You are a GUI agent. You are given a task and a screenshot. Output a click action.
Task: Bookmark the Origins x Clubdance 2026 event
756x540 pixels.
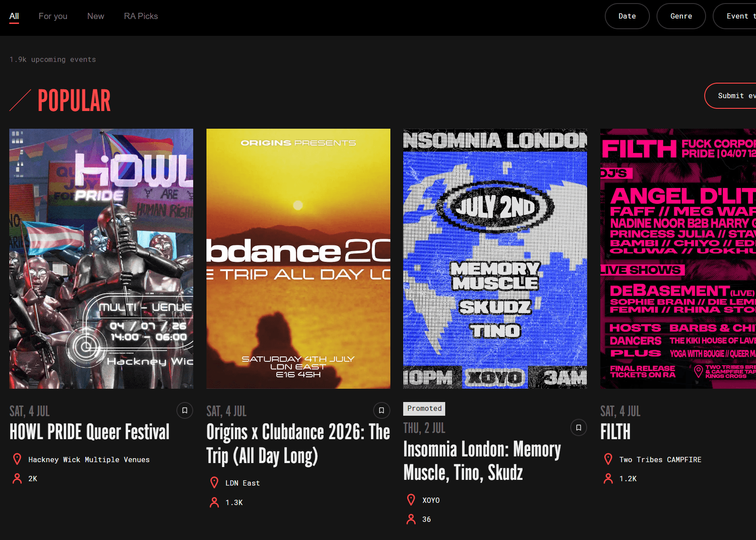(382, 410)
